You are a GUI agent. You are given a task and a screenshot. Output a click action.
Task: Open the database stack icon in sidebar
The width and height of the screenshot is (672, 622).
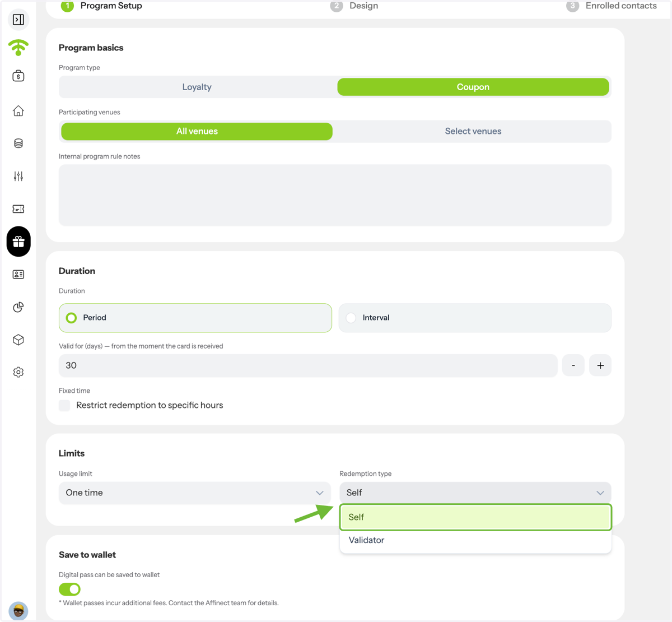tap(18, 143)
